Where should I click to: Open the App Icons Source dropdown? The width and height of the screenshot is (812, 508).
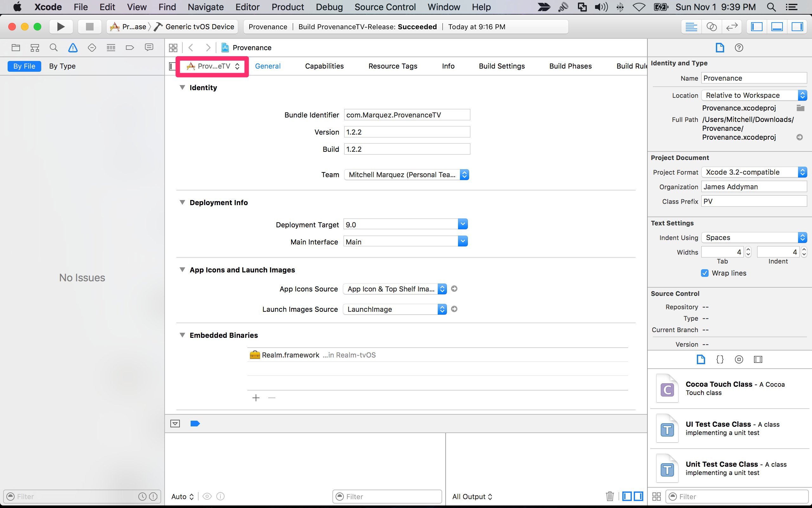(x=395, y=289)
